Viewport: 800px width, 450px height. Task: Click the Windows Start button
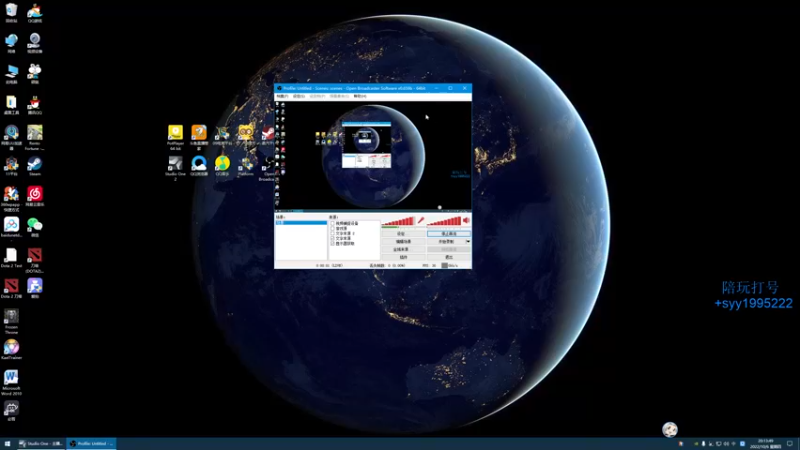click(7, 444)
